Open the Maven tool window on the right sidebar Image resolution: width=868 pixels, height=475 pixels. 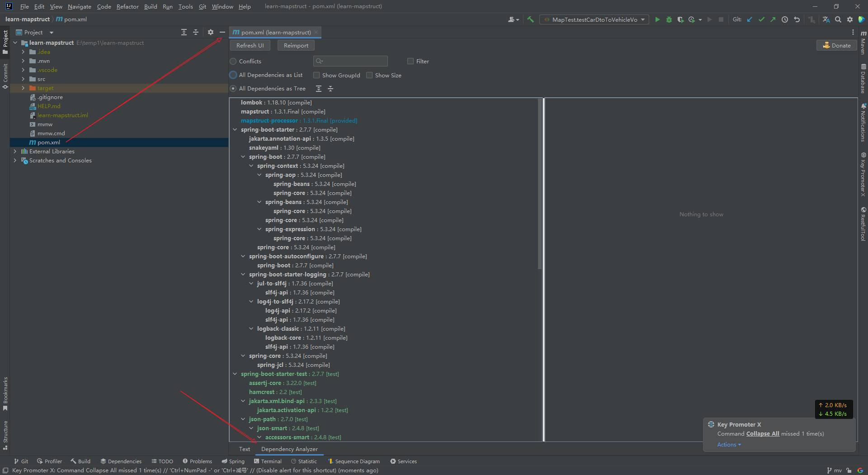pyautogui.click(x=863, y=44)
